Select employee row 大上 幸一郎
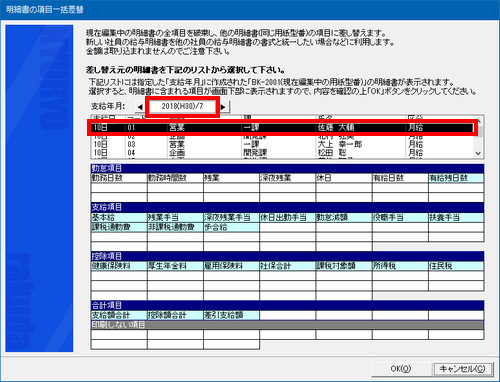Viewport: 500px width, 382px height. point(282,144)
